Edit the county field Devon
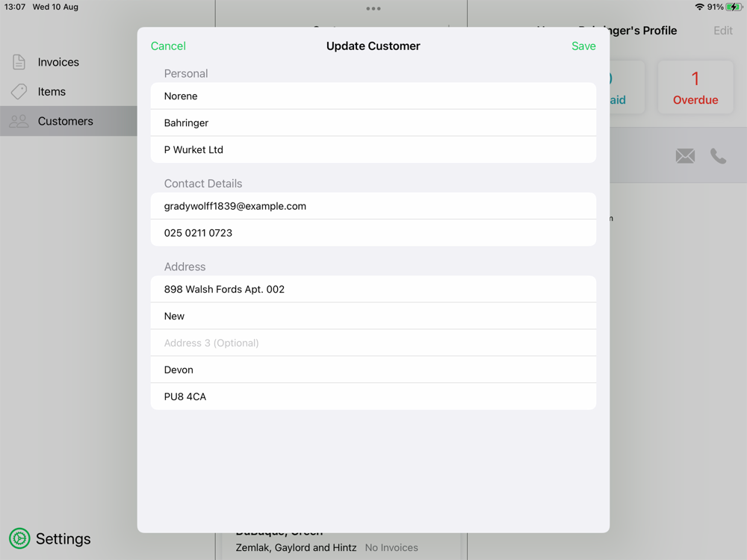Screen dimensions: 747x560 click(373, 370)
